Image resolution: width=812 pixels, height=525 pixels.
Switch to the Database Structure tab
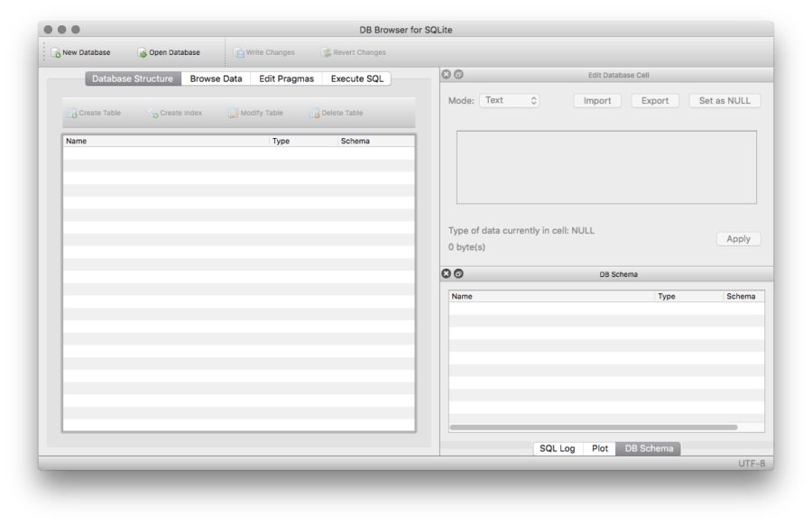133,78
